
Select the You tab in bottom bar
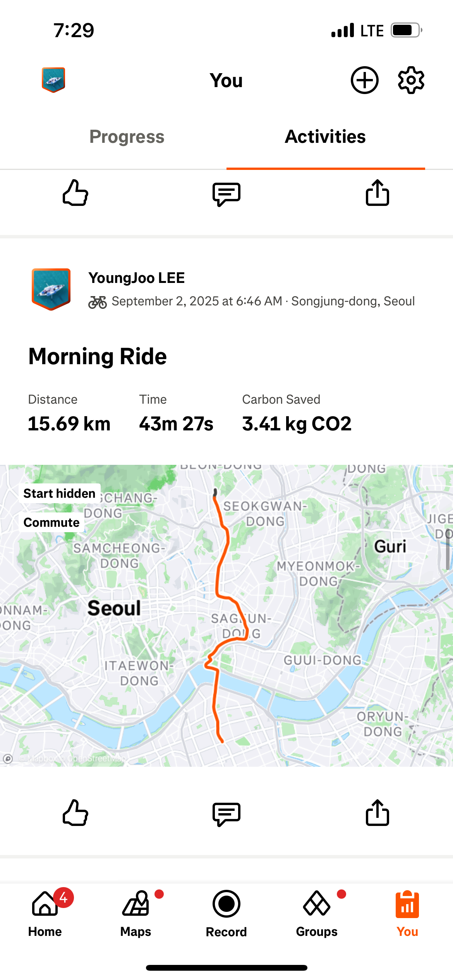[407, 913]
